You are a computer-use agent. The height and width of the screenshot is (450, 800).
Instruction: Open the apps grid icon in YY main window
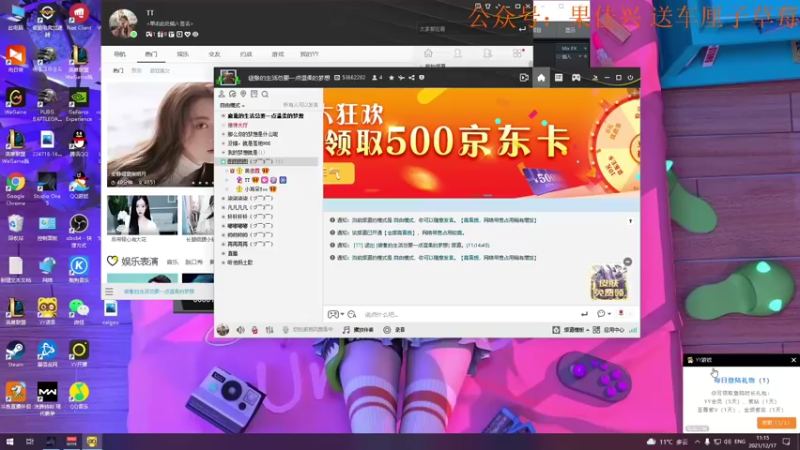click(x=517, y=53)
